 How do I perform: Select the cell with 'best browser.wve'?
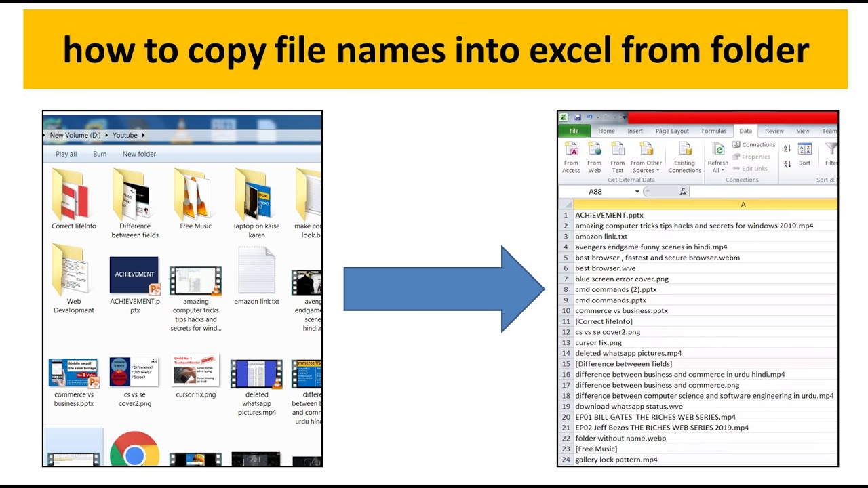pyautogui.click(x=705, y=268)
